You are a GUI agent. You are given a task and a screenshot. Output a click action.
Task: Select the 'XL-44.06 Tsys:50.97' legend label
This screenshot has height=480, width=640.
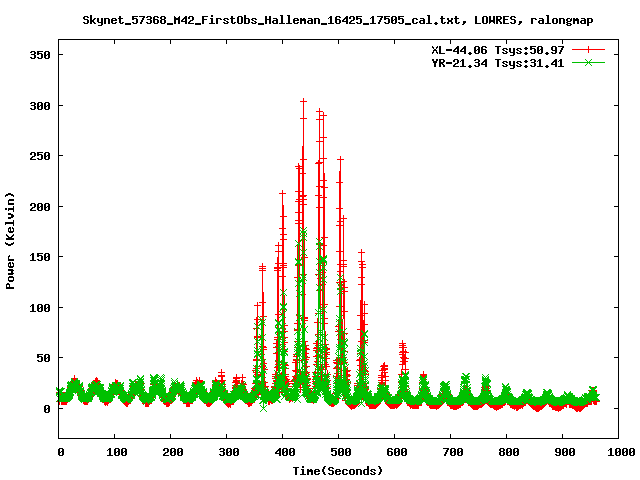(x=498, y=50)
